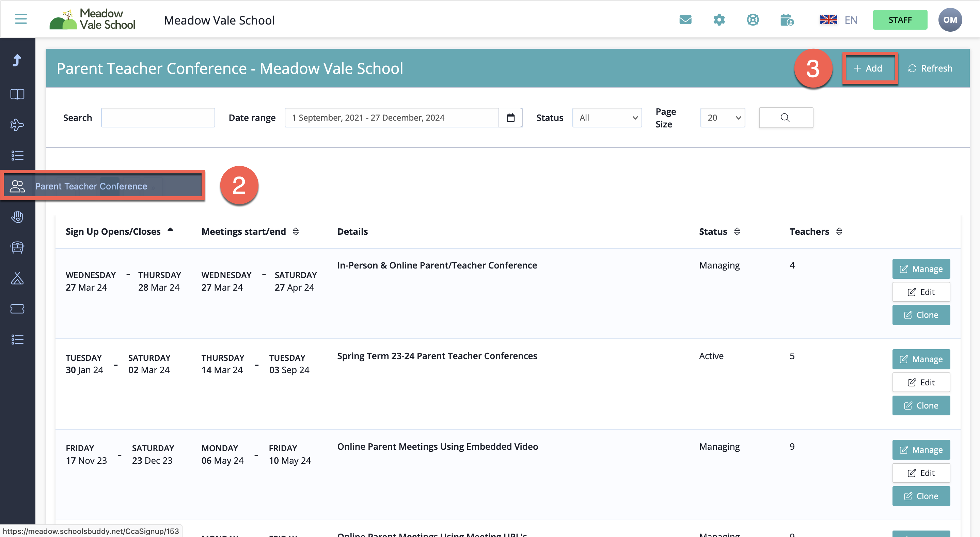
Task: Sort by Teachers column arrows
Action: [x=839, y=231]
